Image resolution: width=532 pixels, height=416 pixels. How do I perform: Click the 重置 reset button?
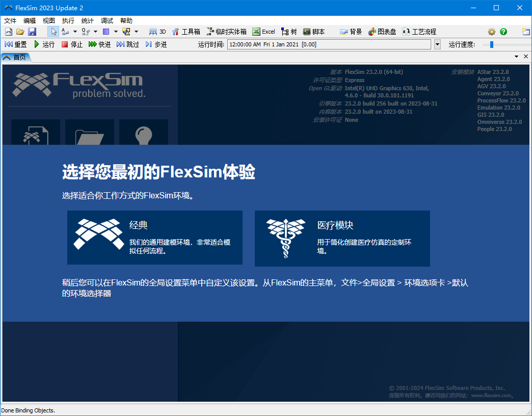(16, 44)
